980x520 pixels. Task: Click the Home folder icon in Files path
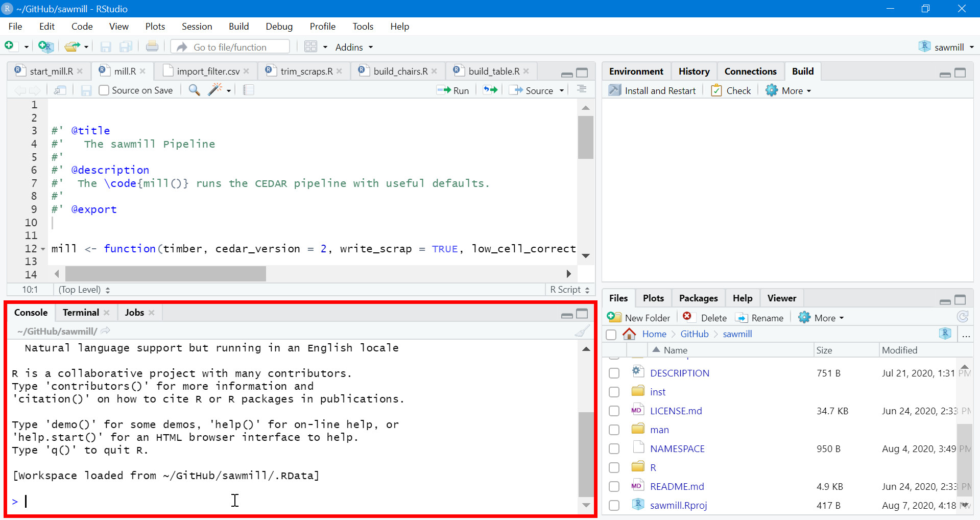629,334
